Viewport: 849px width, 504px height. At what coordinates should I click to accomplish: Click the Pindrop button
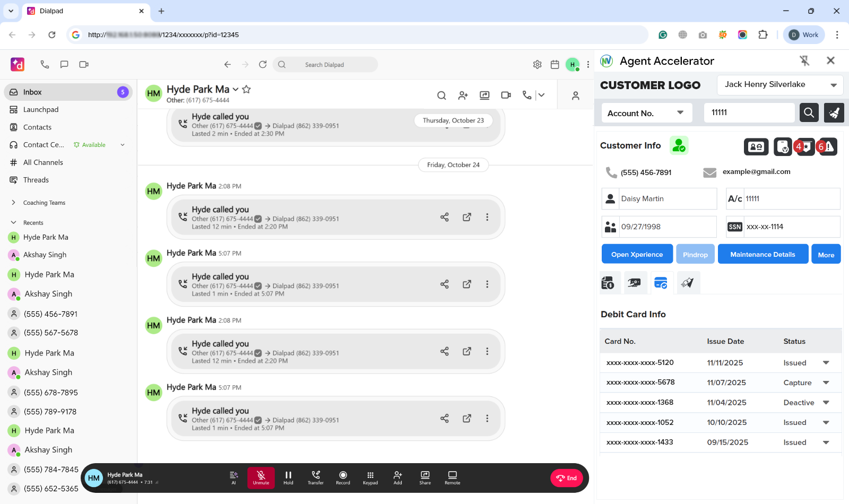coord(695,254)
